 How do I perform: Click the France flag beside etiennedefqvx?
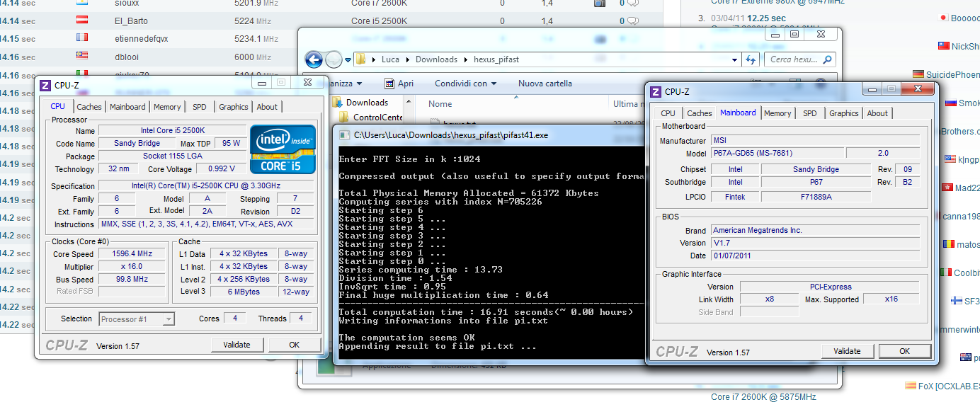(x=81, y=39)
